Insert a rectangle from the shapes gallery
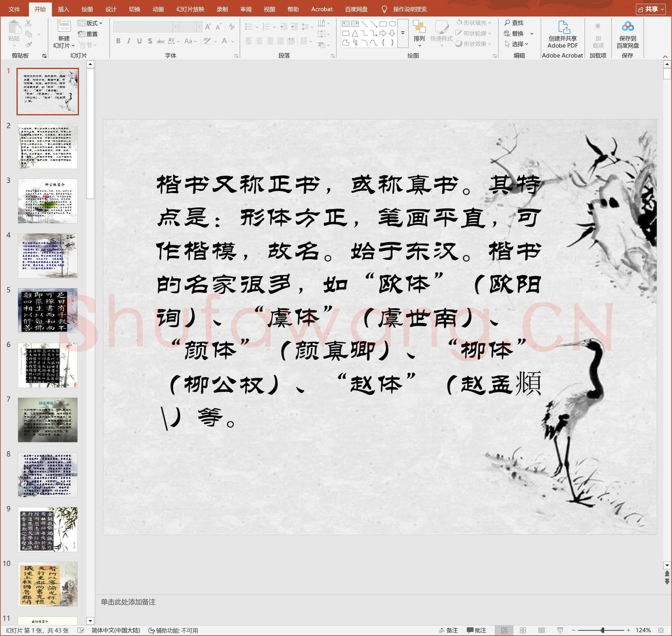 (x=383, y=24)
